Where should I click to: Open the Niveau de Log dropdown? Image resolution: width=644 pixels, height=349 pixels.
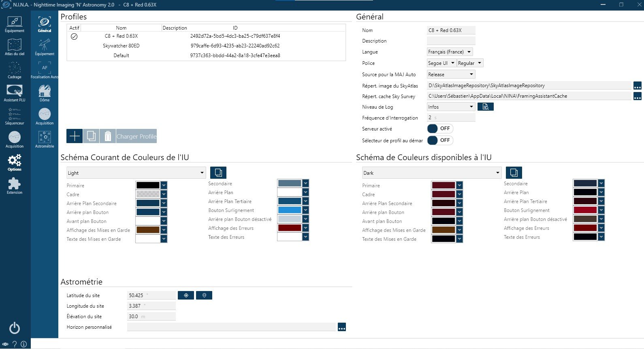point(451,107)
